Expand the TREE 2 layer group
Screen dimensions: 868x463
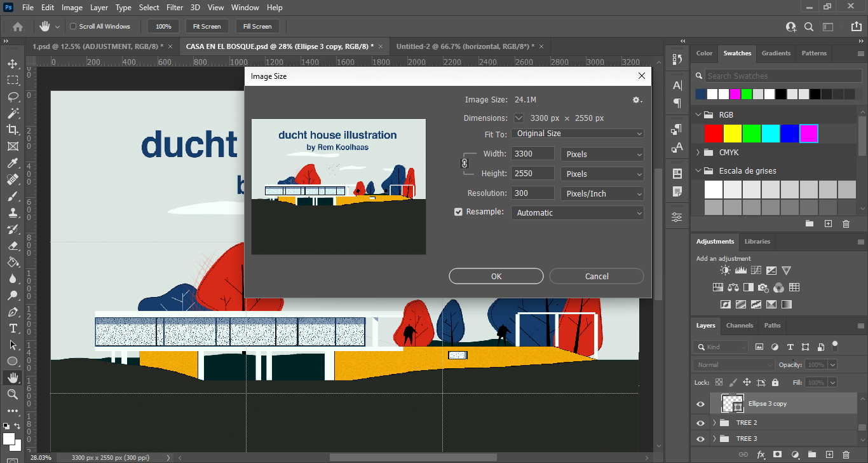click(x=715, y=423)
